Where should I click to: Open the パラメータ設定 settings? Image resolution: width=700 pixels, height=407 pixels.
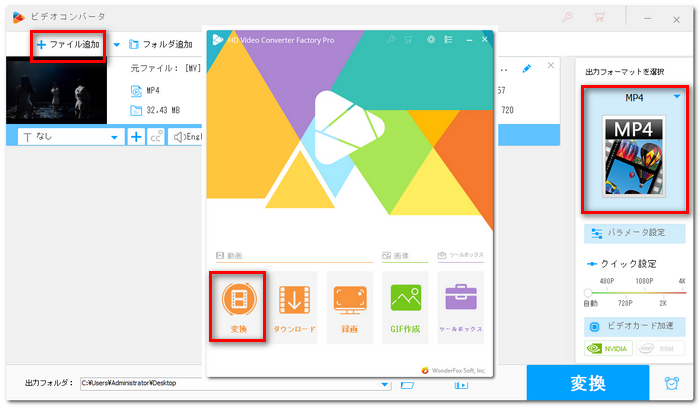(x=634, y=233)
